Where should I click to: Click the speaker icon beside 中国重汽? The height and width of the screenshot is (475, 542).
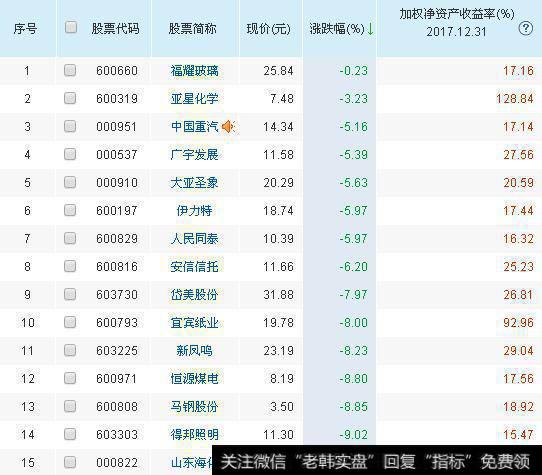pos(228,127)
